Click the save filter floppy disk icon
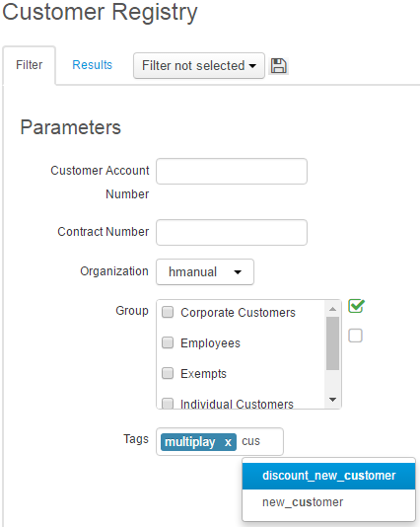 [x=279, y=65]
